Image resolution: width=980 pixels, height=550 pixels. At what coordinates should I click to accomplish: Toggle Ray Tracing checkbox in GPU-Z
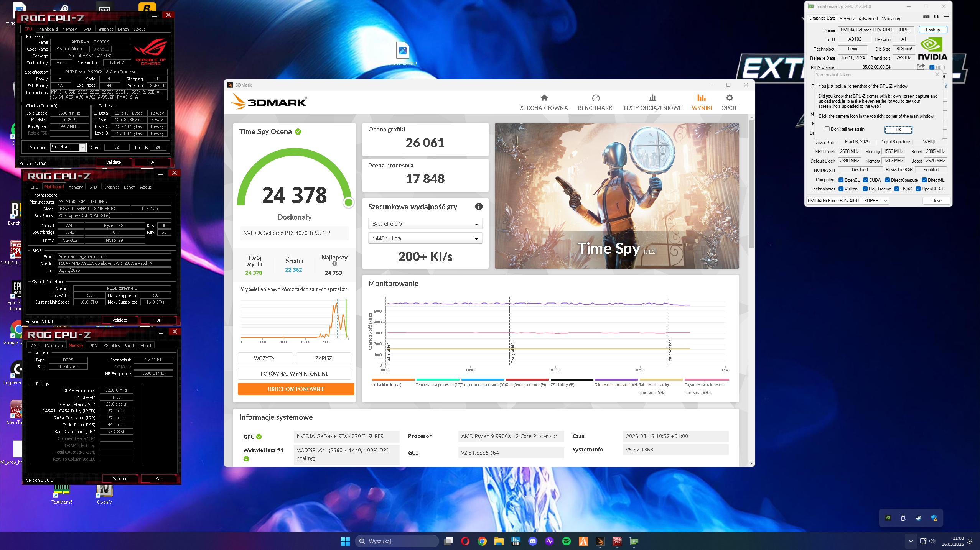[x=865, y=189]
